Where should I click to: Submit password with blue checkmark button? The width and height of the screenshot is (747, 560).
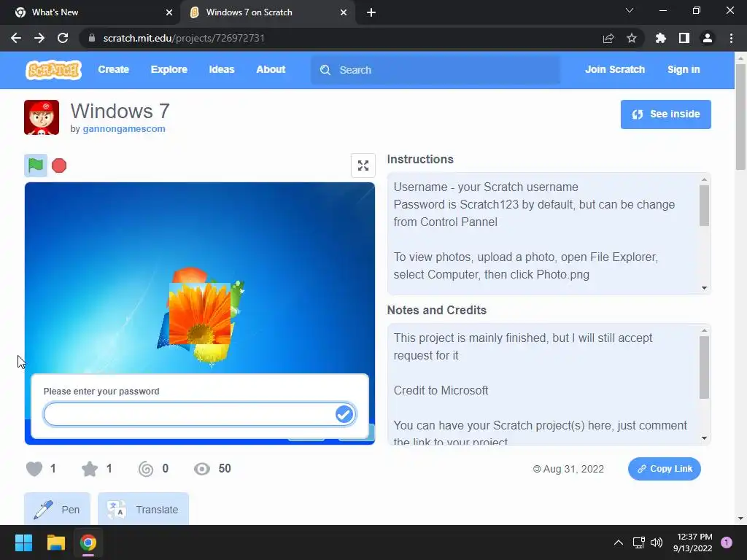tap(344, 414)
